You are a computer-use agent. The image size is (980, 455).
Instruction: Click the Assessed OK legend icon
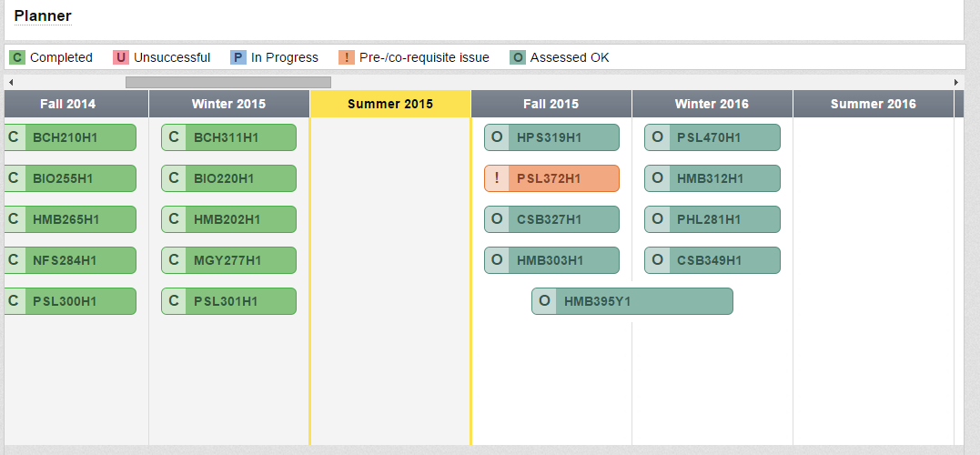click(518, 57)
